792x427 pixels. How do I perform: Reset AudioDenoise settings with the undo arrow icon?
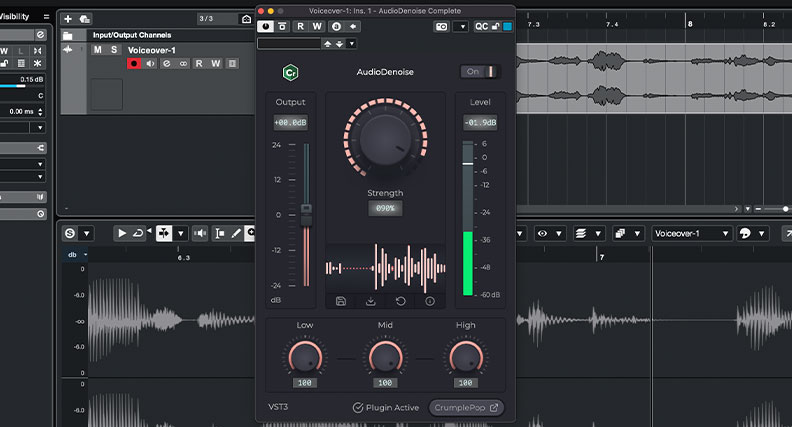click(400, 300)
